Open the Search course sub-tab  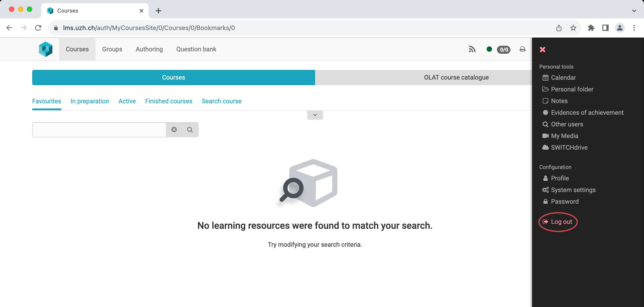(222, 101)
